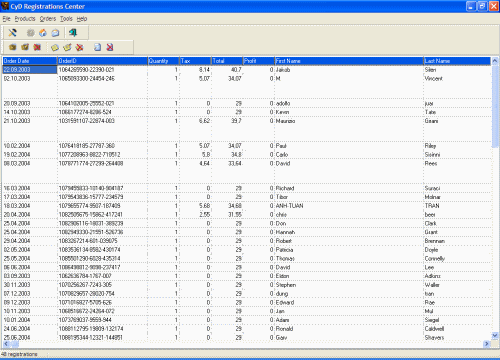
Task: Delete order using red-crossed yellow note icon
Action: [79, 47]
